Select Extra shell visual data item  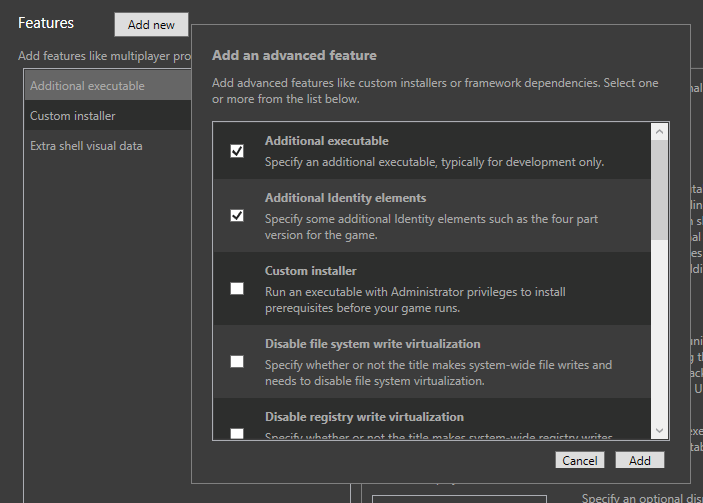pos(108,145)
